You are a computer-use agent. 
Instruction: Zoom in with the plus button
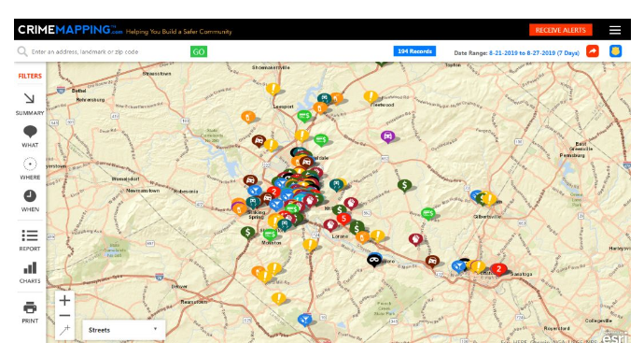tap(64, 301)
